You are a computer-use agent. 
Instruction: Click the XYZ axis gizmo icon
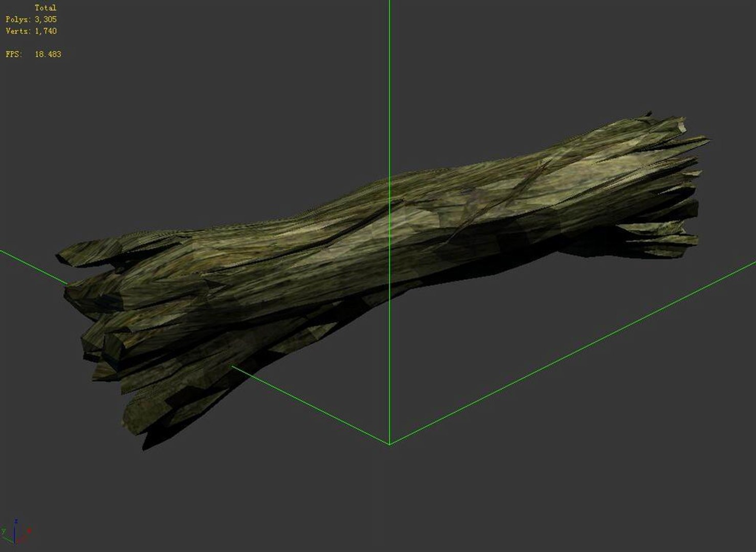coord(17,532)
